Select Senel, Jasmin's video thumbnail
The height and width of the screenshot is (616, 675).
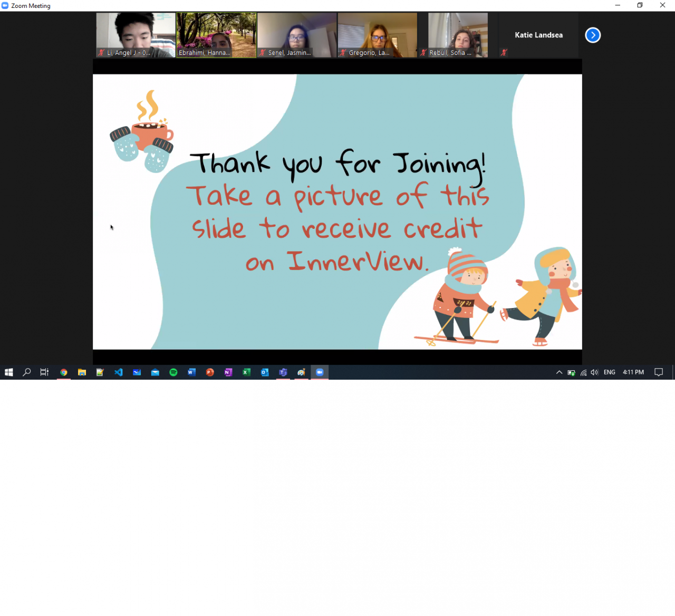tap(297, 35)
